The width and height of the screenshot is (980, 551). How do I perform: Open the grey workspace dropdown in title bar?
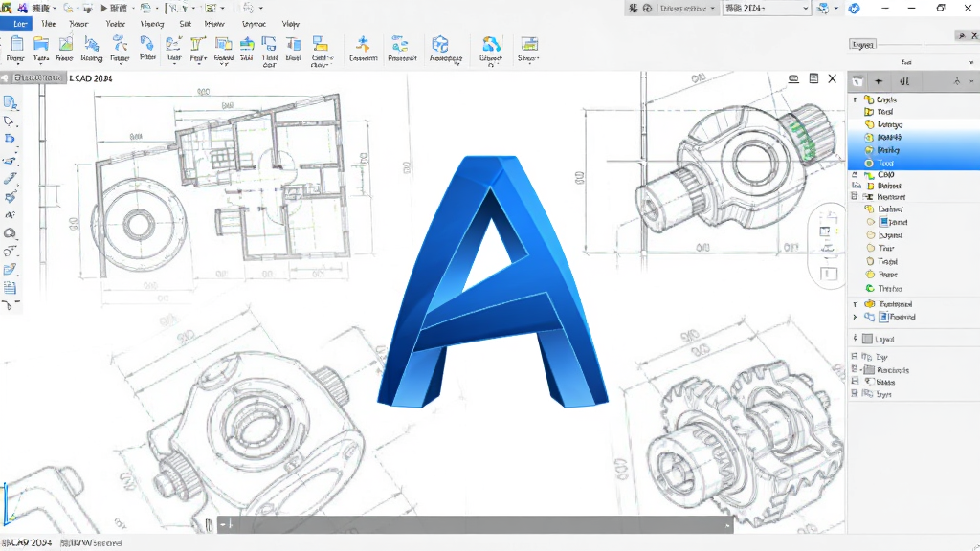687,8
